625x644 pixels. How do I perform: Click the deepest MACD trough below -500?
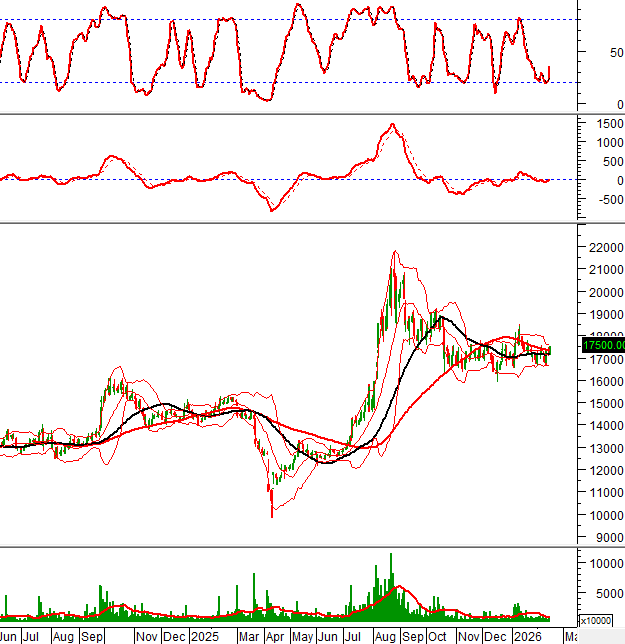(271, 210)
